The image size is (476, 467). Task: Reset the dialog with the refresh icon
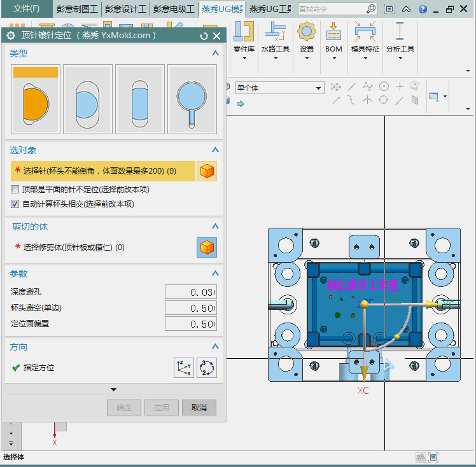point(204,36)
